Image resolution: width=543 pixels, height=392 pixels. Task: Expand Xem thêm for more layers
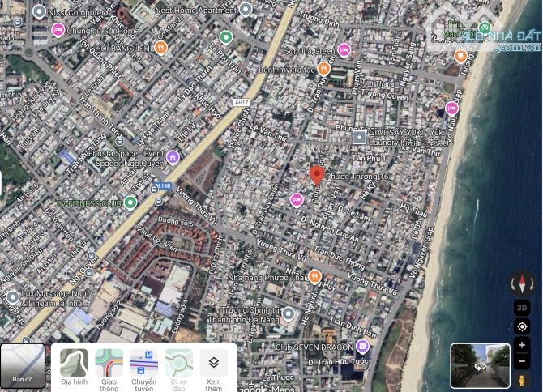213,367
